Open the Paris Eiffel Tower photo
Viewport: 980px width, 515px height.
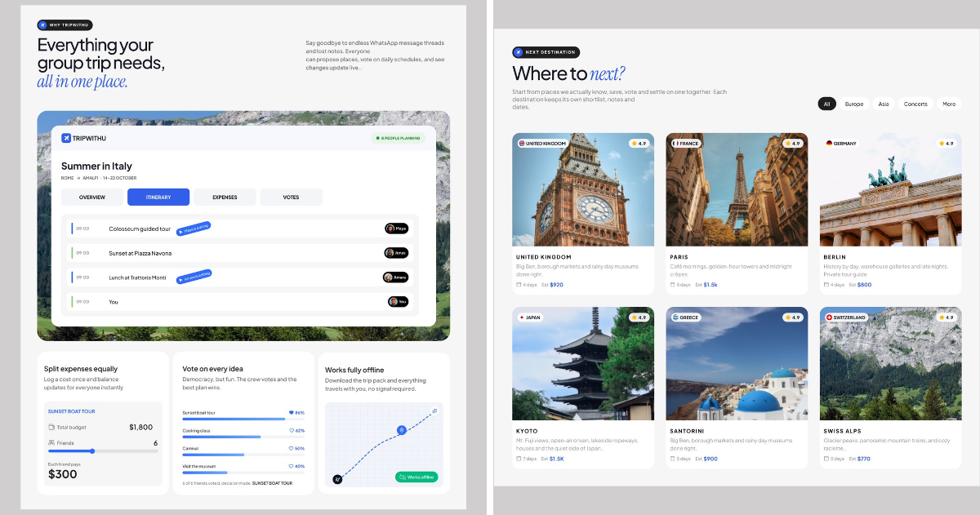(737, 189)
